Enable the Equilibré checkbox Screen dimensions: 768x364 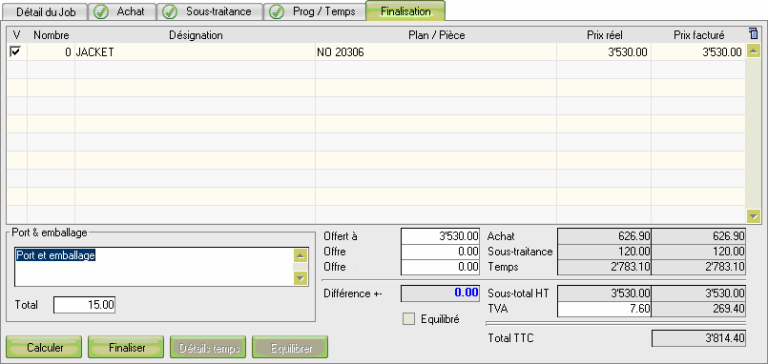(x=408, y=319)
